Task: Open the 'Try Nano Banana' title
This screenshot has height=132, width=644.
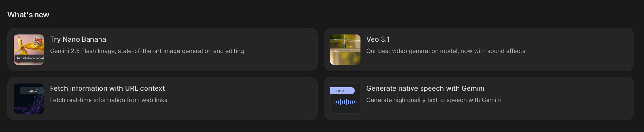Action: pyautogui.click(x=78, y=39)
